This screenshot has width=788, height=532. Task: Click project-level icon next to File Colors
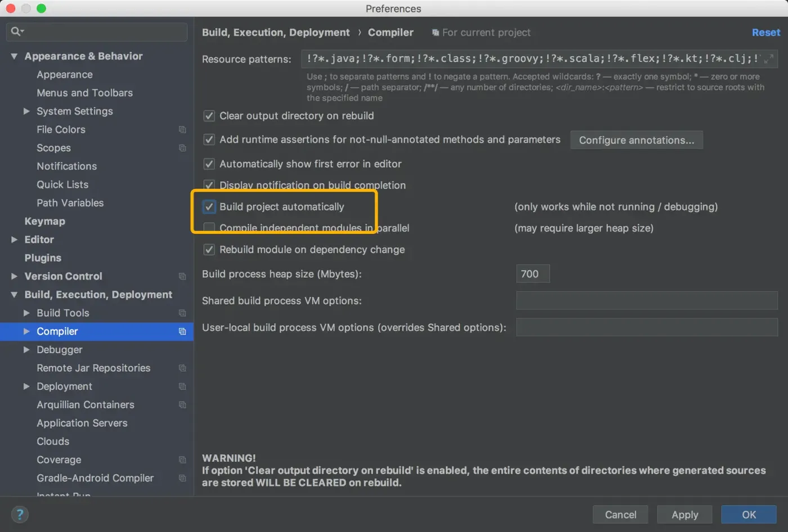point(182,130)
